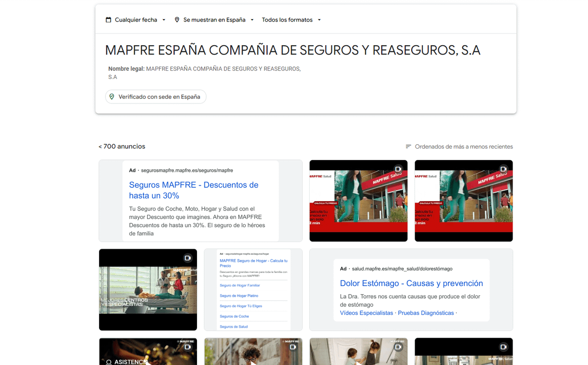Click the < 700 anuncios count text

click(x=122, y=146)
